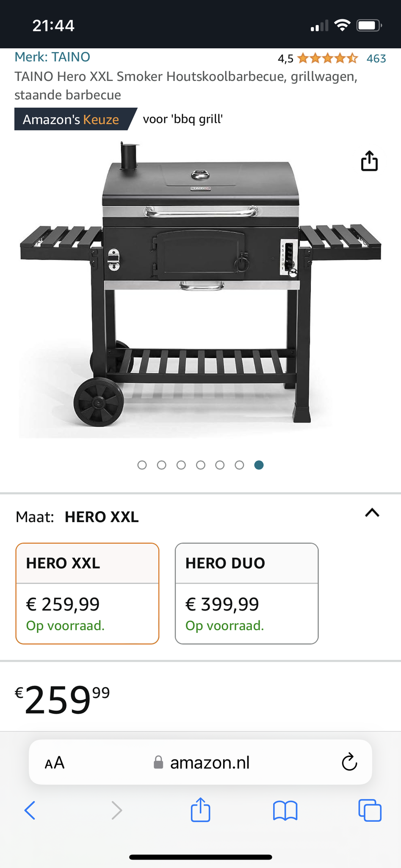401x868 pixels.
Task: Jump to the first product image dot
Action: 142,465
